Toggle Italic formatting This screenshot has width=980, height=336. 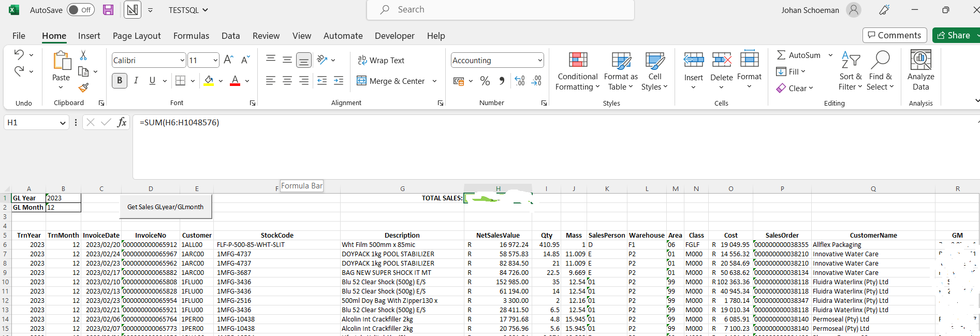[x=136, y=81]
